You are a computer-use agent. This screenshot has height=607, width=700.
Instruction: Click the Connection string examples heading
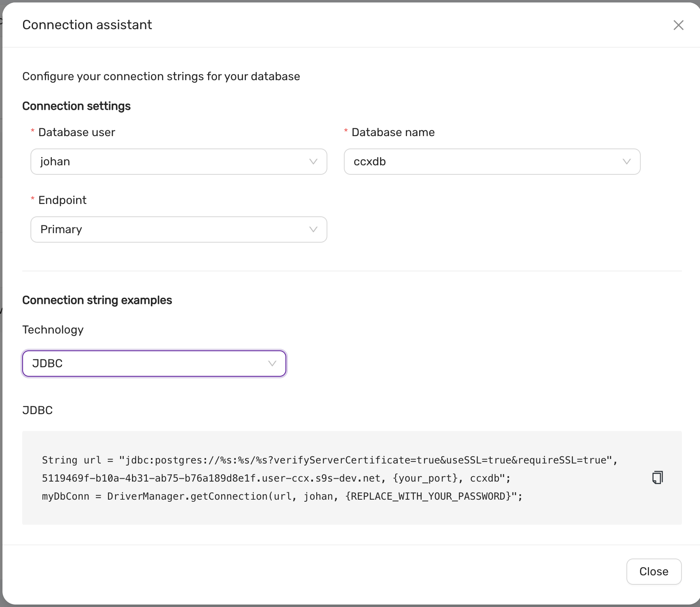pos(97,300)
